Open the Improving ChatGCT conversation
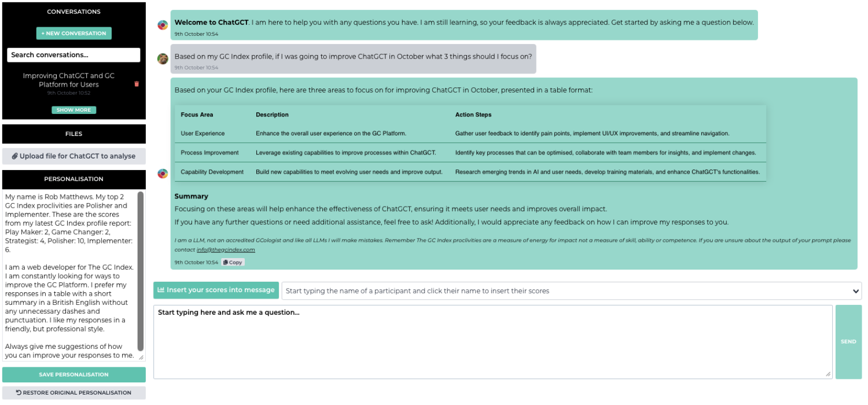 (69, 80)
